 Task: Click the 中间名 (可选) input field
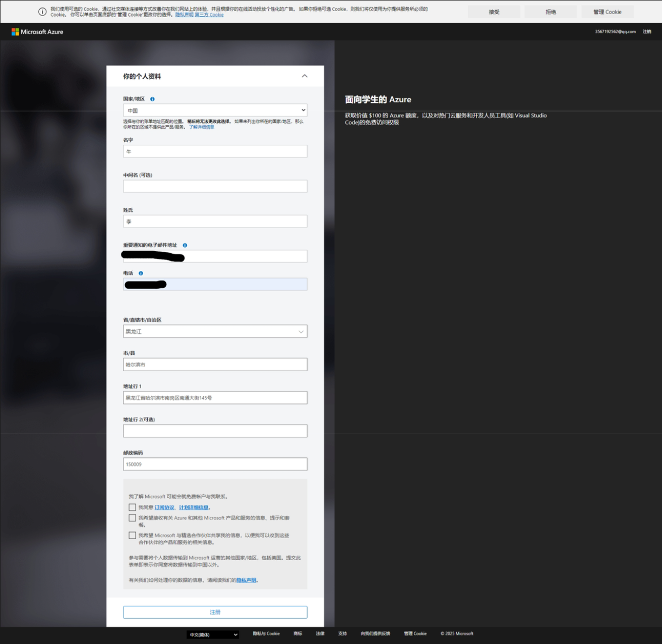point(215,186)
